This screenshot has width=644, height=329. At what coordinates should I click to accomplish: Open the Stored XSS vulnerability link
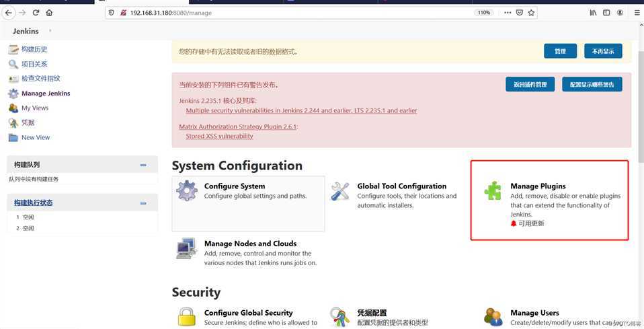tap(219, 136)
